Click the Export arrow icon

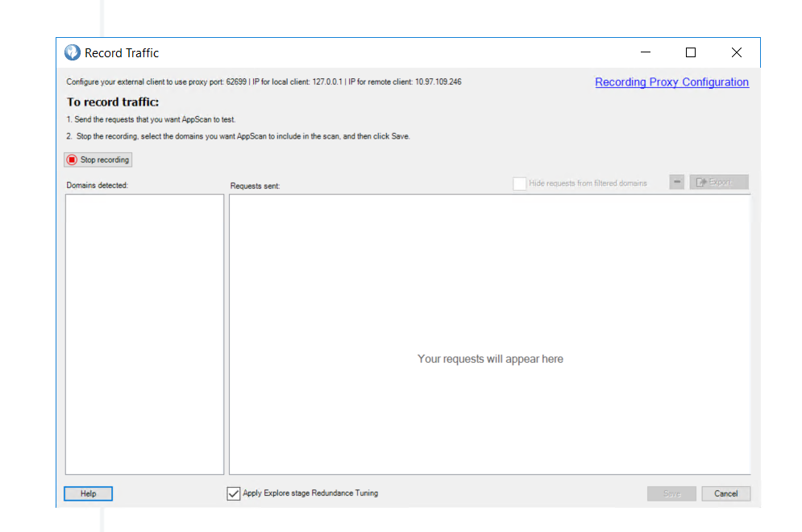[x=701, y=183]
